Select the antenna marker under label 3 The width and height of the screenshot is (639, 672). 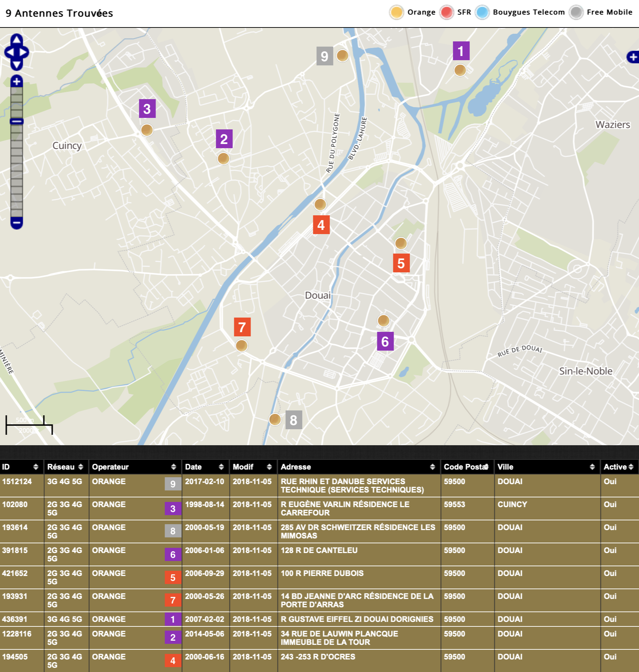point(147,130)
